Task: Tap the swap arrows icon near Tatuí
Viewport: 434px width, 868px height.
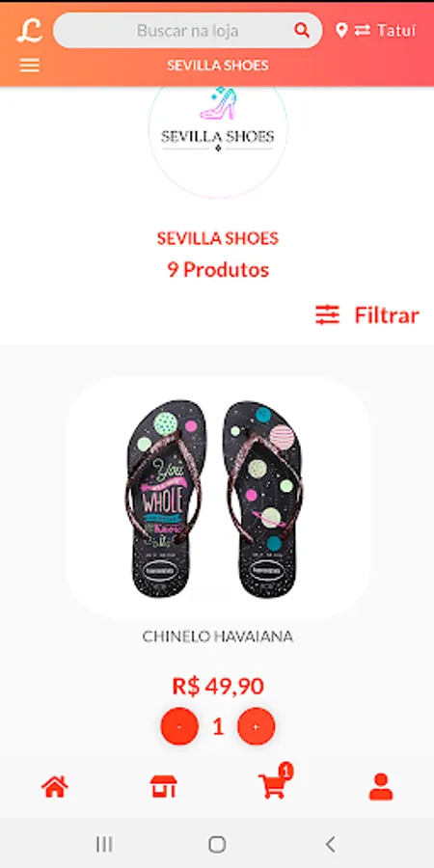Action: 363,30
